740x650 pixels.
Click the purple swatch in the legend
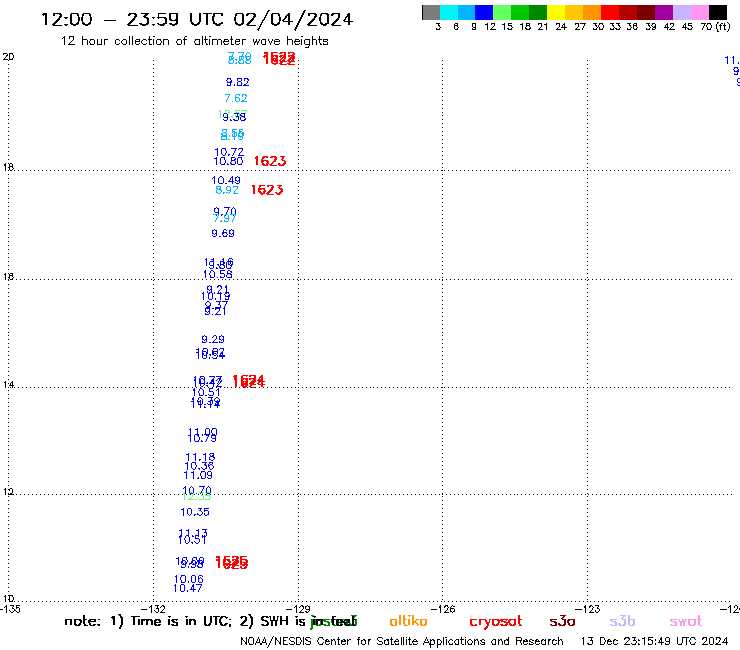[x=664, y=12]
